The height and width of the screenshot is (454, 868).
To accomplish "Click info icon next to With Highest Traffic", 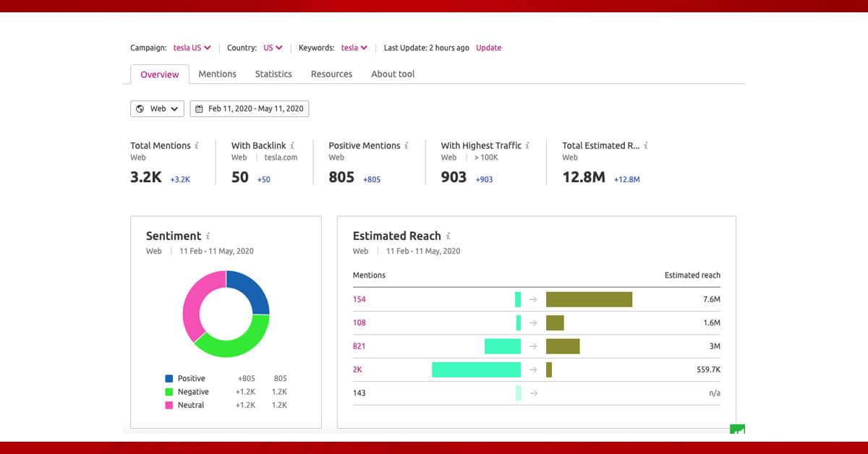I will point(528,145).
